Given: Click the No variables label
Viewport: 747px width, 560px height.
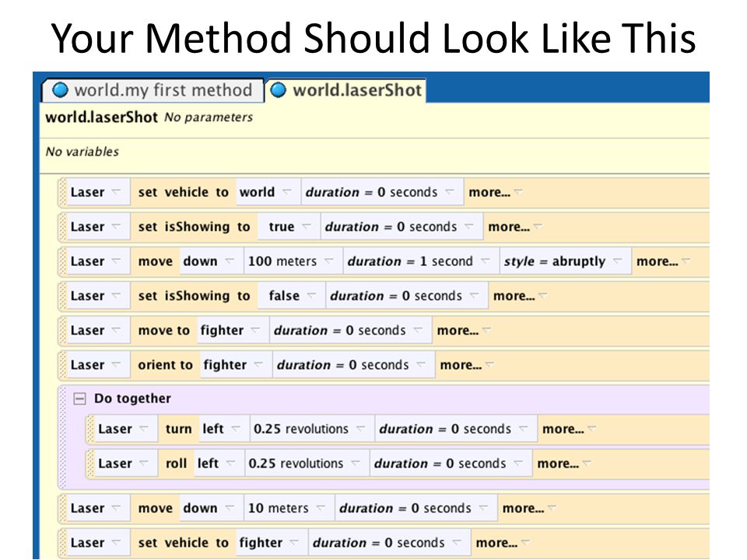Looking at the screenshot, I should [x=82, y=152].
